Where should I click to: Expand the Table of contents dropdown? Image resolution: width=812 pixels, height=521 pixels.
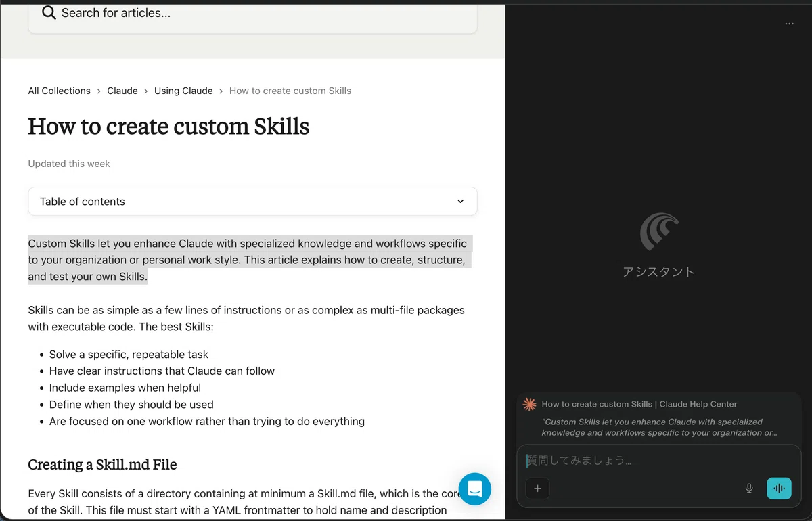coord(252,202)
